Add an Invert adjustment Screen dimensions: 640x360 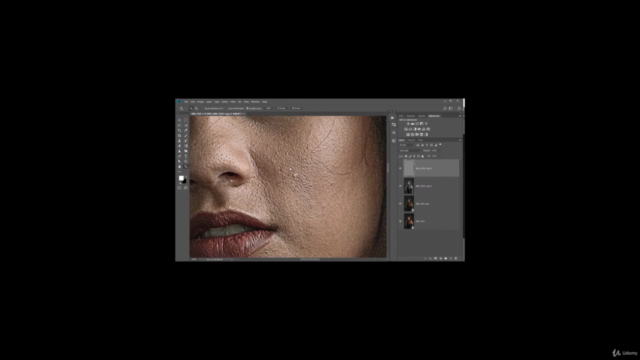408,134
